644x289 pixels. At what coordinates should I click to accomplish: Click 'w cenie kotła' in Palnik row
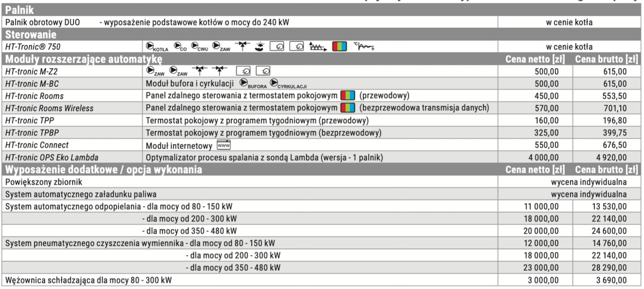click(x=569, y=23)
